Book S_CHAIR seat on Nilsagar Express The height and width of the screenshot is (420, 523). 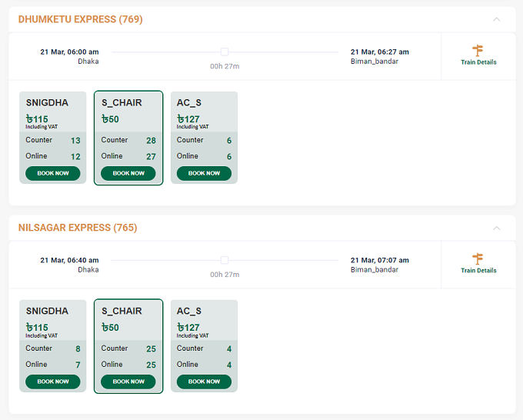point(128,382)
